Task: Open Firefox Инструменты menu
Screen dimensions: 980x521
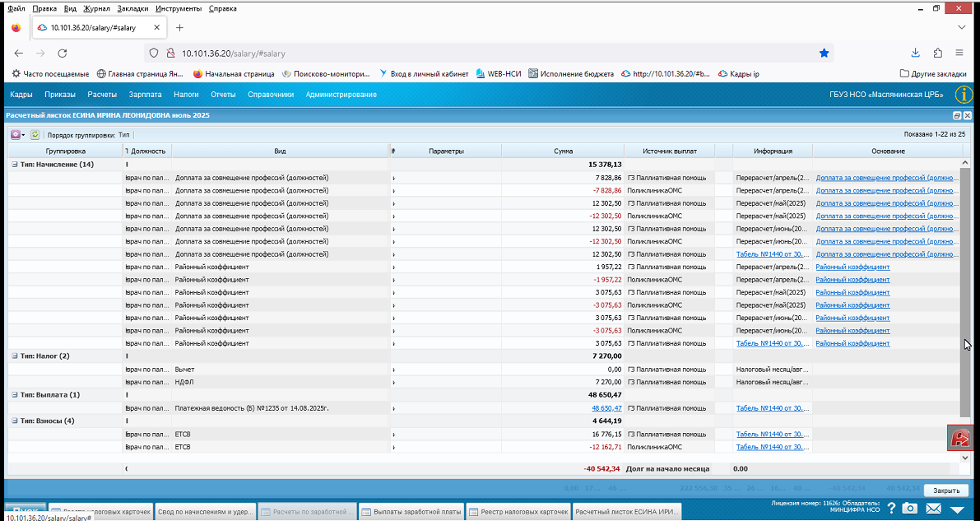Action: pyautogui.click(x=179, y=9)
